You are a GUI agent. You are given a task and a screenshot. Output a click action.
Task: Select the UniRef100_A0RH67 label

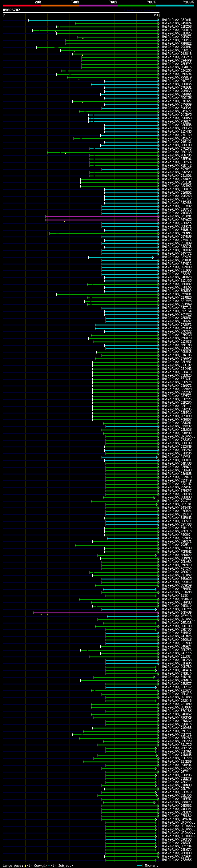tap(176, 419)
